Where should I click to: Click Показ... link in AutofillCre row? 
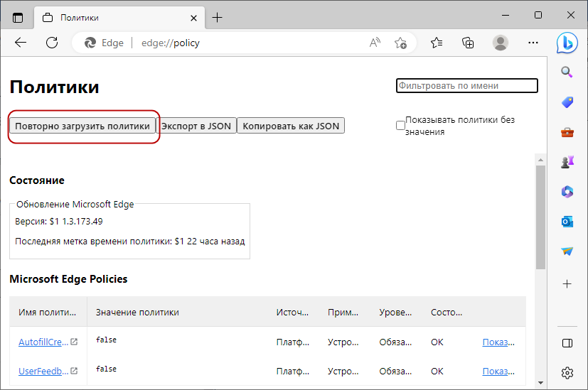(498, 342)
